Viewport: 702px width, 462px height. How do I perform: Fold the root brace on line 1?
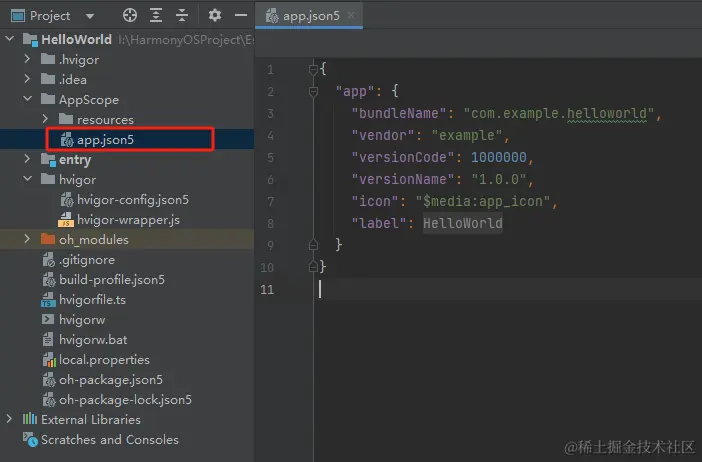(x=313, y=69)
